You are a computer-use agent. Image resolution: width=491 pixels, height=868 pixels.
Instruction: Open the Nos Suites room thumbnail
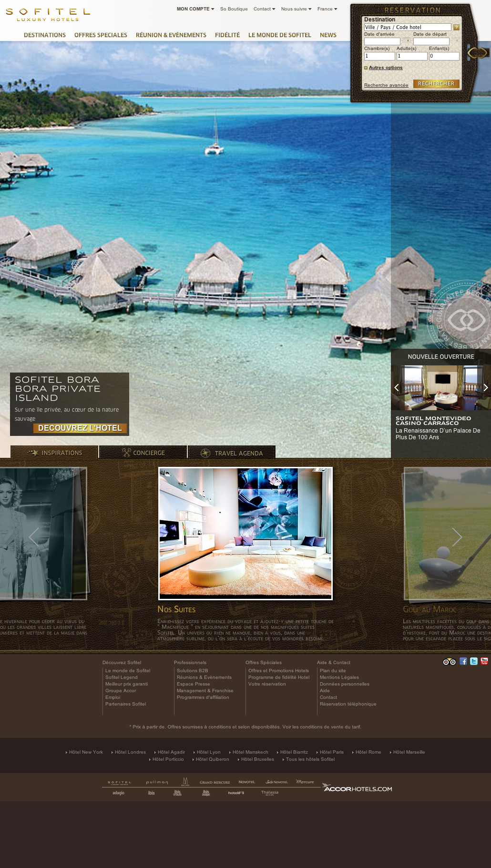tap(245, 534)
